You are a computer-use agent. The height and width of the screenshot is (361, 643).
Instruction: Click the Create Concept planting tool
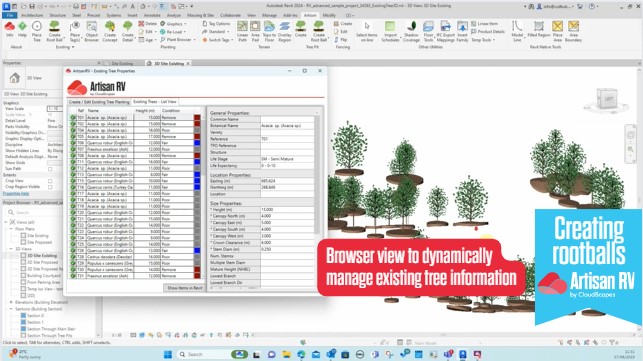click(110, 32)
